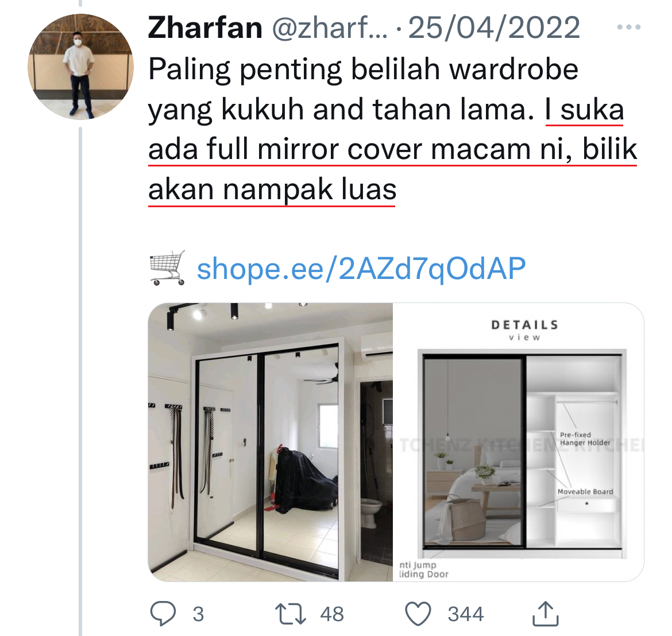Click the vertical thread line below the avatar
672x636 pixels.
[x=80, y=381]
